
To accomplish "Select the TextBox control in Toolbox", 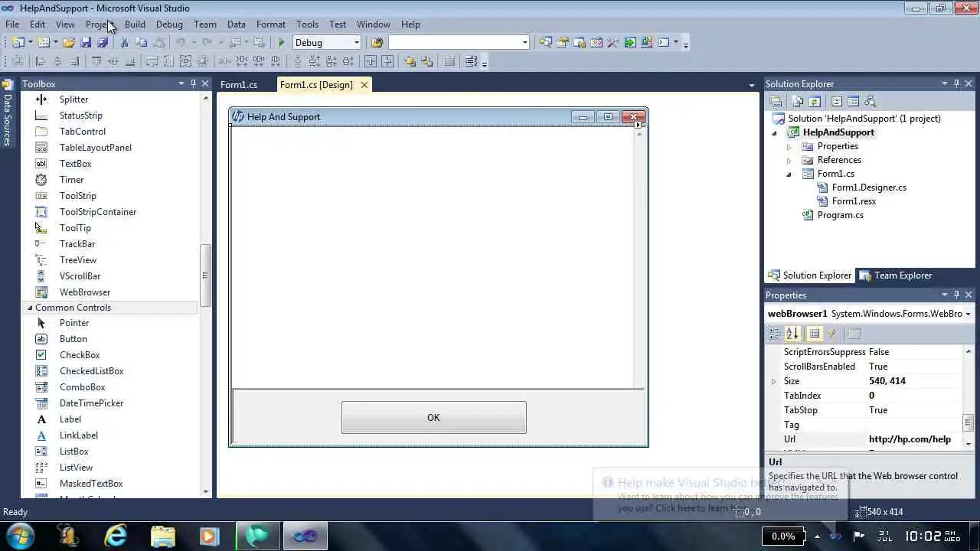I will point(75,164).
